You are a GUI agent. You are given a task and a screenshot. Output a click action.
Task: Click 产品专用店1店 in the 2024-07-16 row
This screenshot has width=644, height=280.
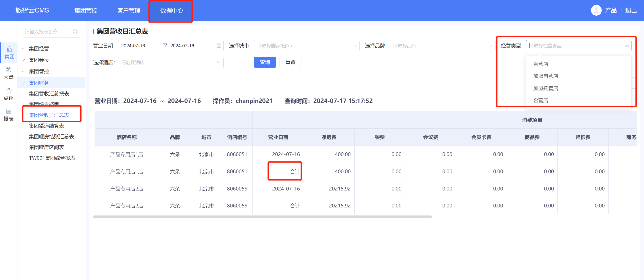point(127,155)
